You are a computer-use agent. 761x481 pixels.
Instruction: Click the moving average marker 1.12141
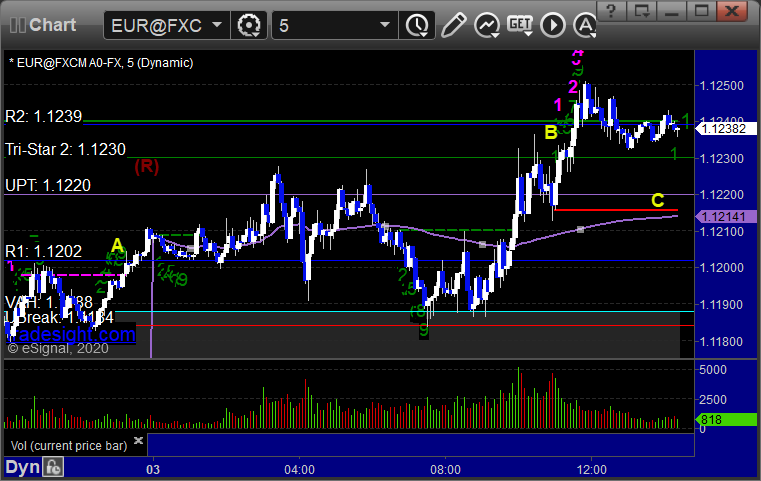(x=726, y=216)
